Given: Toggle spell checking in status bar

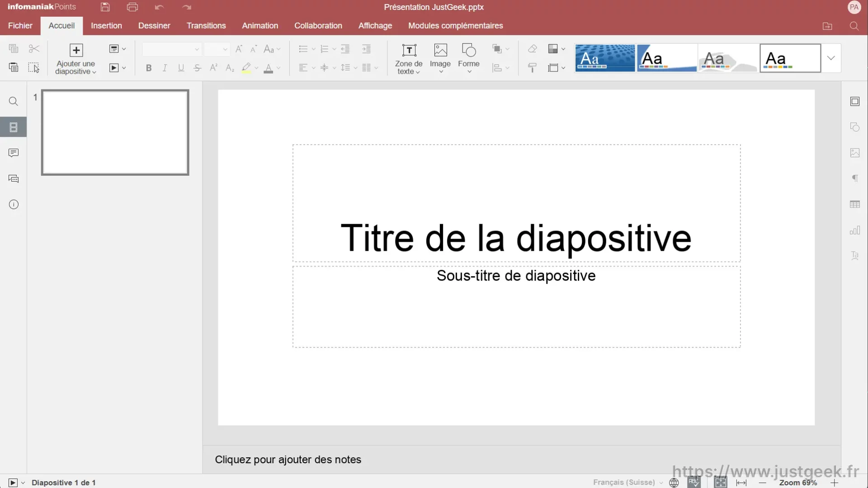Looking at the screenshot, I should coord(694,483).
